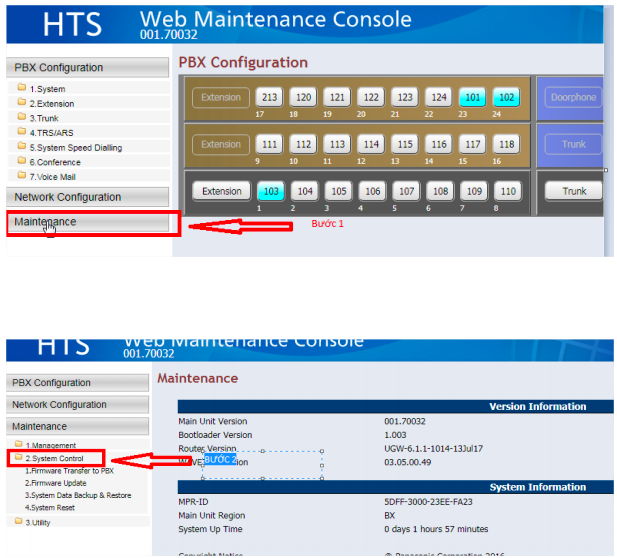Click Extension label beside button 213
The width and height of the screenshot is (617, 558).
pyautogui.click(x=221, y=97)
